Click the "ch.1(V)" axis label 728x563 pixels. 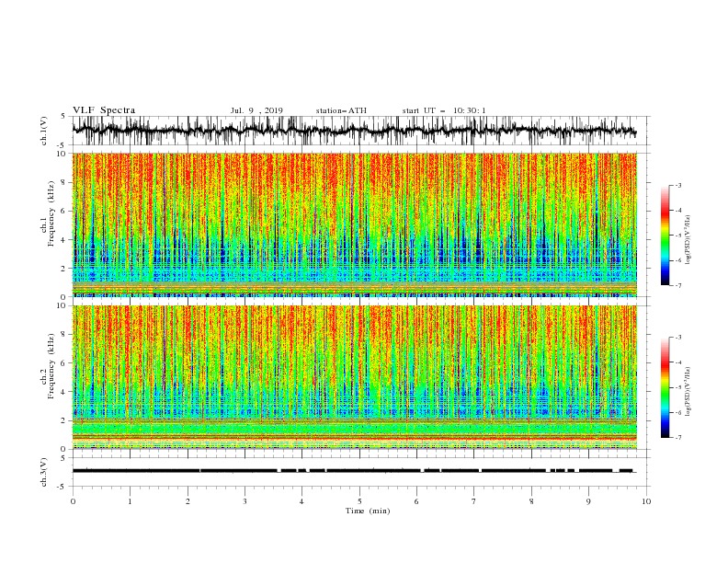[44, 131]
